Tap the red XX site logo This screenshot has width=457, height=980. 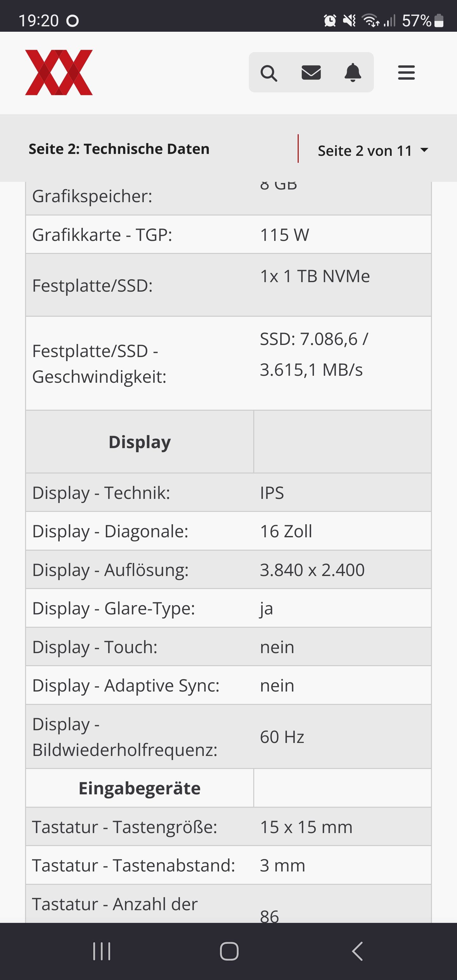59,72
